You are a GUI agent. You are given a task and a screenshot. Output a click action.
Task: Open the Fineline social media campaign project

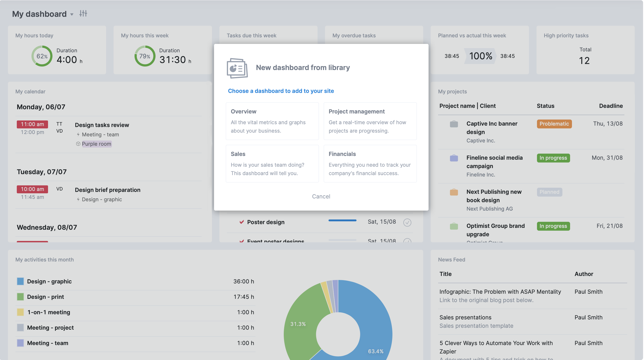click(x=494, y=162)
